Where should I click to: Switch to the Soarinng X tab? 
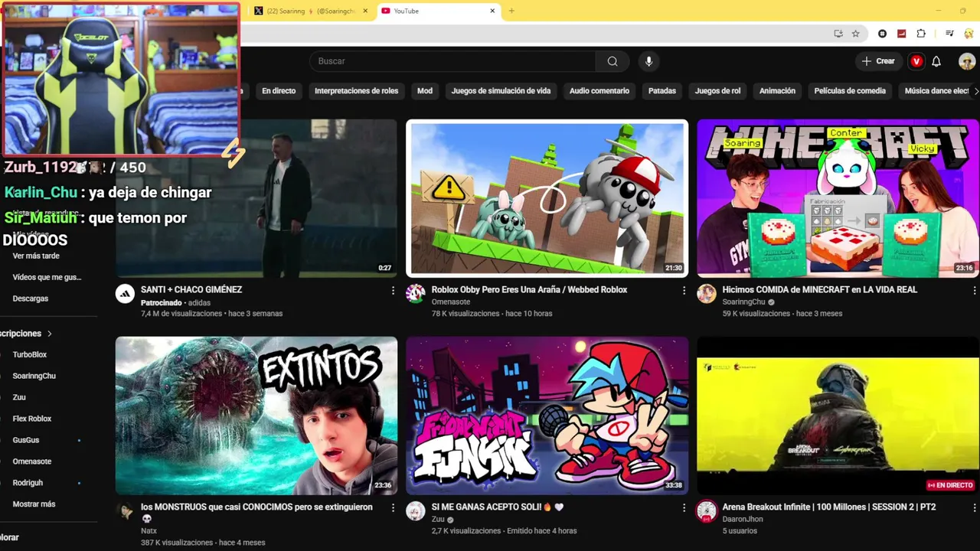pyautogui.click(x=310, y=11)
